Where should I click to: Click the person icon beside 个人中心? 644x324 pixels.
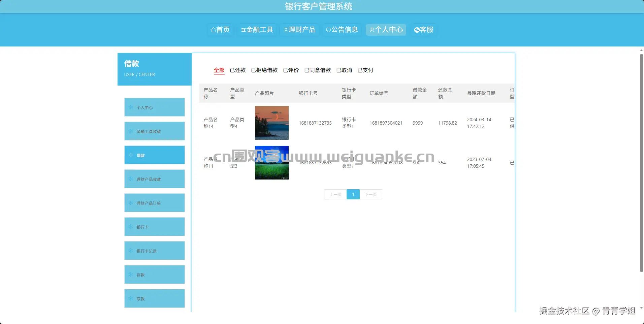tap(372, 30)
